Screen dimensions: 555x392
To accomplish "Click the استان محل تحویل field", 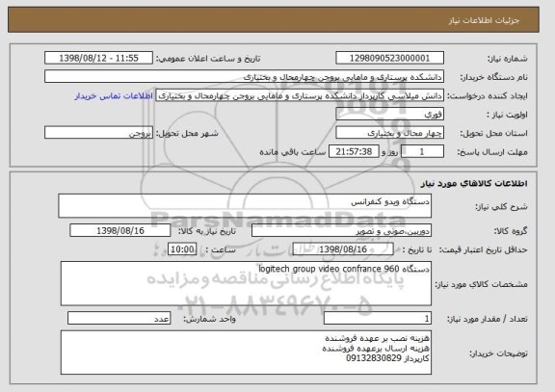I will tap(389, 133).
